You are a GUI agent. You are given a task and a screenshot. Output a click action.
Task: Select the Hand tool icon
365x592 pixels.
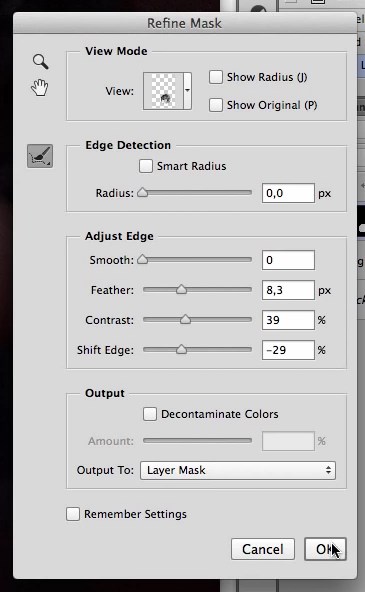tap(40, 88)
